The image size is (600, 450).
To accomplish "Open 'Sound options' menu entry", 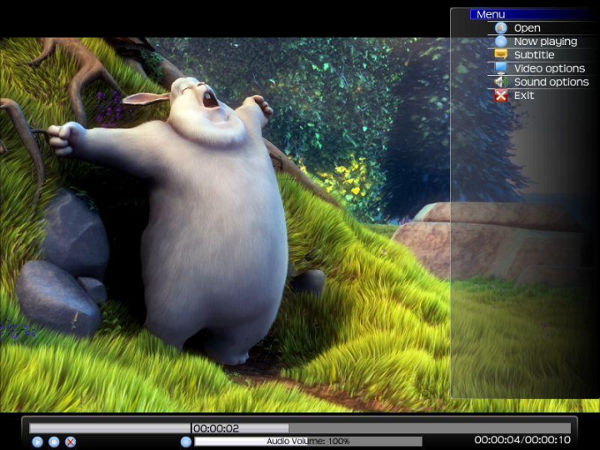I will (x=551, y=82).
